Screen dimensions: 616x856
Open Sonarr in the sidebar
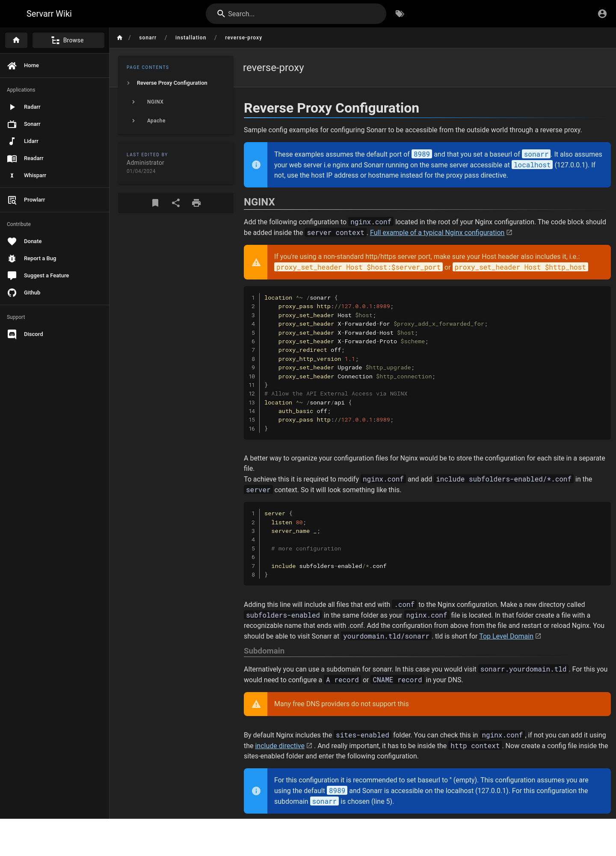[x=55, y=124]
